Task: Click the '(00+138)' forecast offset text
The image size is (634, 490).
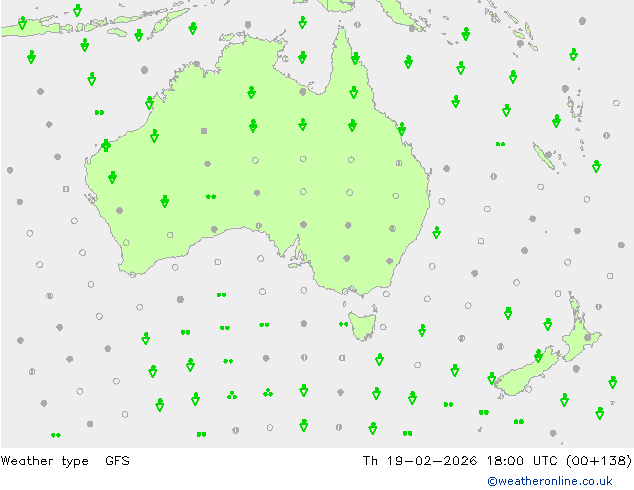Action: pos(599,460)
